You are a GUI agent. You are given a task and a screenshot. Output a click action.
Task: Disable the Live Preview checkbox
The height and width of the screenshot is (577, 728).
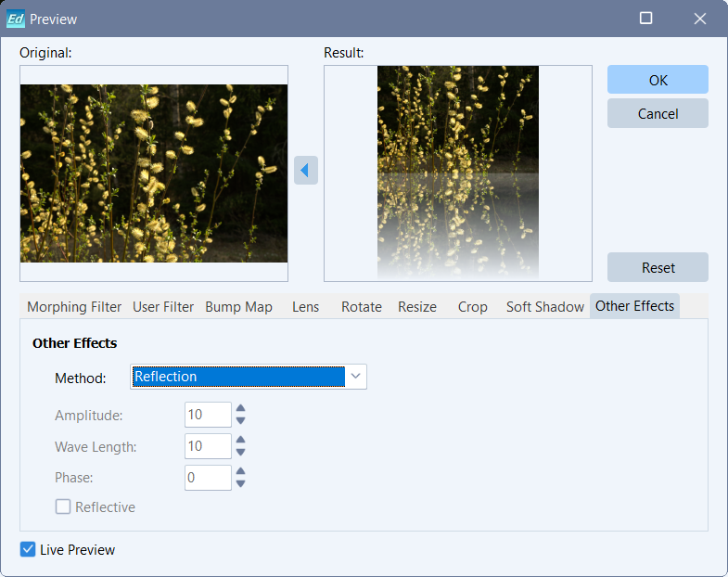(28, 550)
